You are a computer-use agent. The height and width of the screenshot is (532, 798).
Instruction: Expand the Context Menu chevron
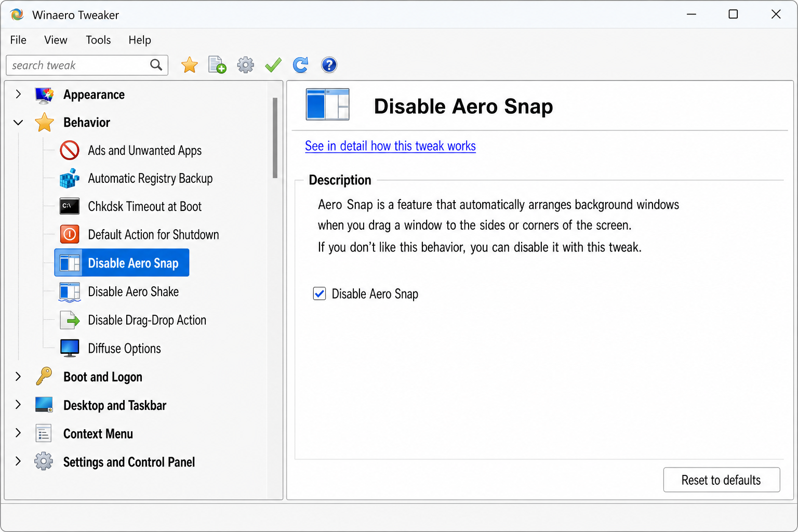18,433
